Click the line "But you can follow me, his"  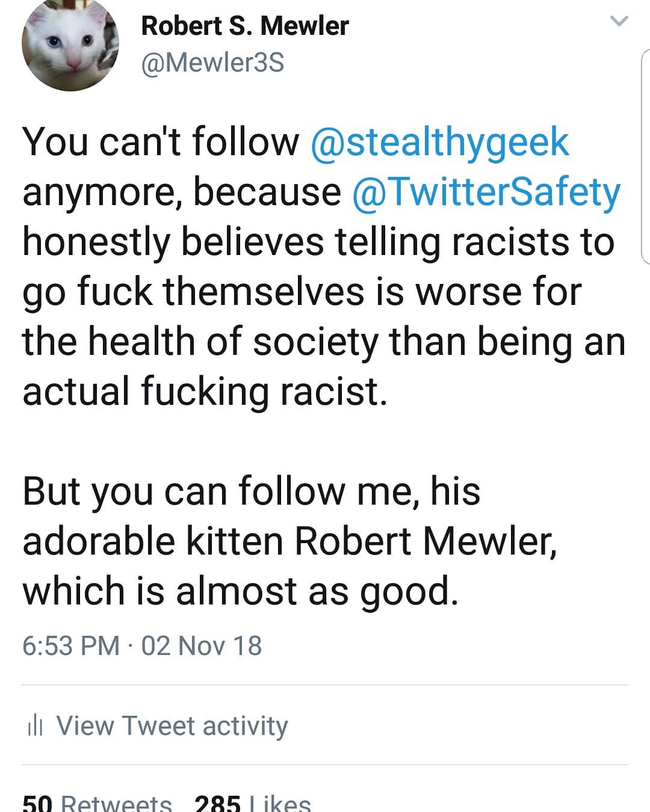pos(251,491)
